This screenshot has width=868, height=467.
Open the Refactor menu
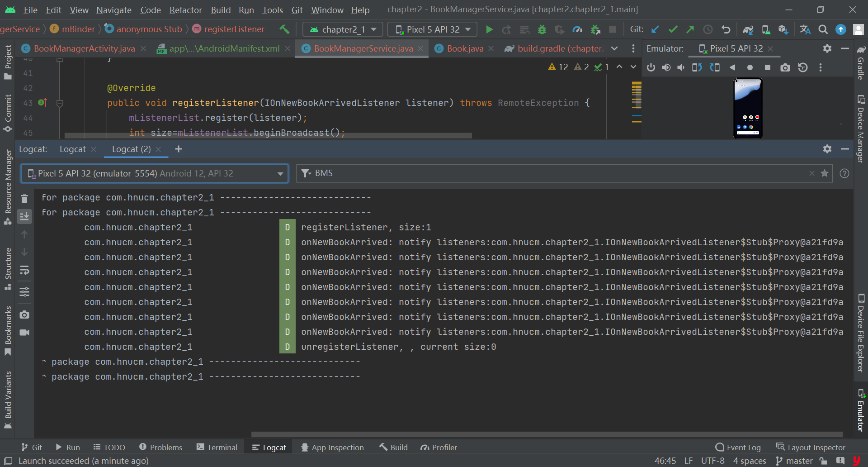[x=185, y=10]
